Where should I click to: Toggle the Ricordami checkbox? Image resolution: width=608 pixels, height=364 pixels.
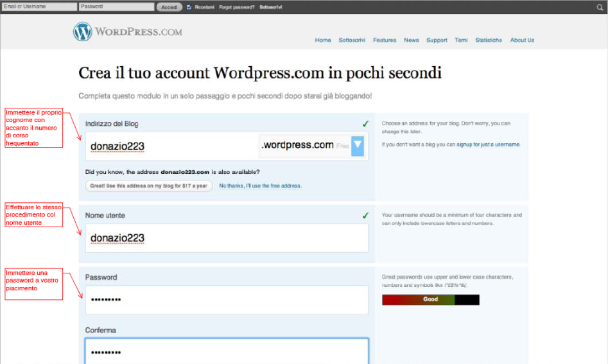(x=189, y=7)
